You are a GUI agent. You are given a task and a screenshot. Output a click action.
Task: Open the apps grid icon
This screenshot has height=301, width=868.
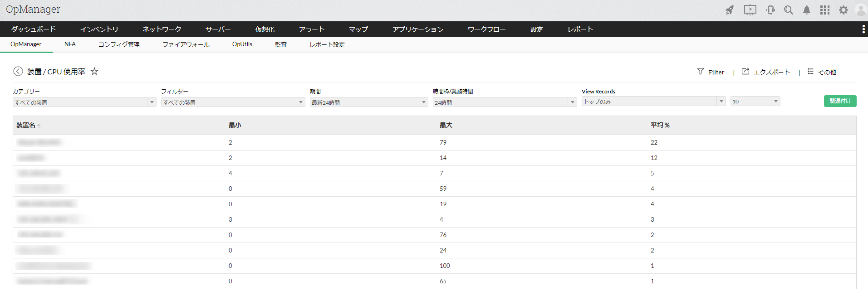825,10
